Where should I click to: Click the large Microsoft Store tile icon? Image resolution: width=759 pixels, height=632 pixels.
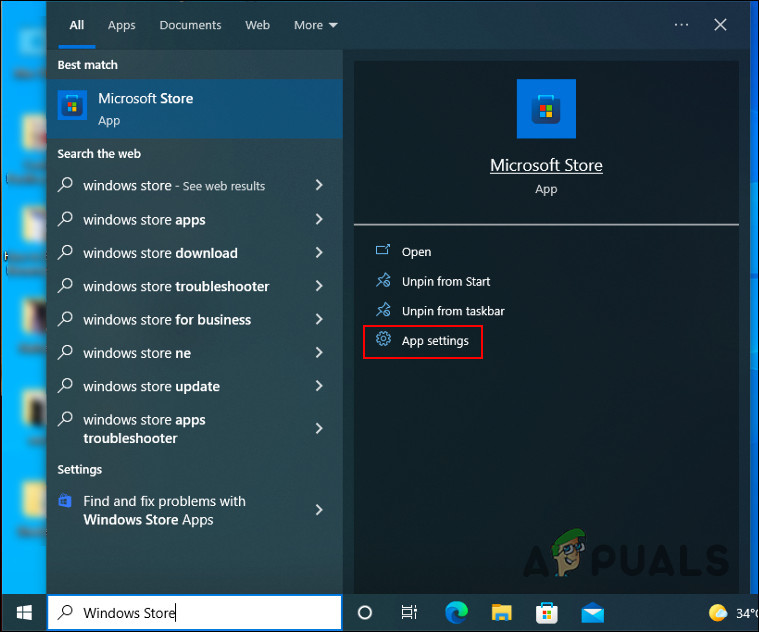(546, 109)
